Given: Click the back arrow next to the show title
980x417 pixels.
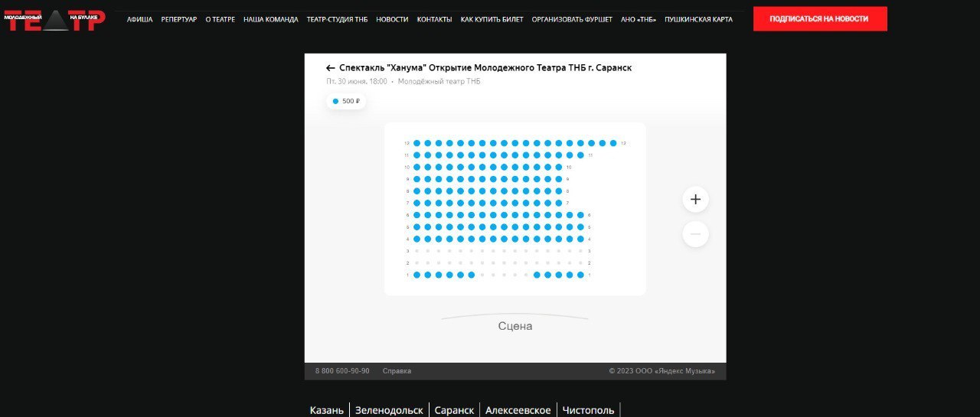Looking at the screenshot, I should click(331, 68).
